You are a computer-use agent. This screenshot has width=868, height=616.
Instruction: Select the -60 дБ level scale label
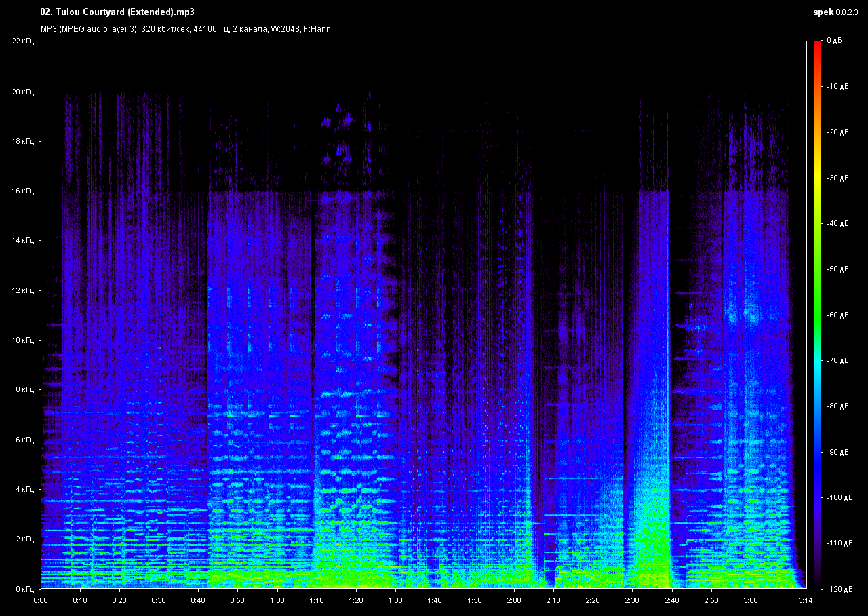pyautogui.click(x=837, y=315)
